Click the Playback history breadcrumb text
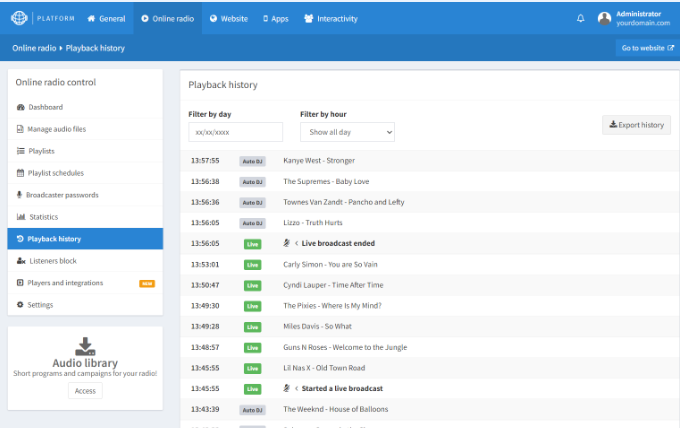The height and width of the screenshot is (428, 680). (x=95, y=48)
